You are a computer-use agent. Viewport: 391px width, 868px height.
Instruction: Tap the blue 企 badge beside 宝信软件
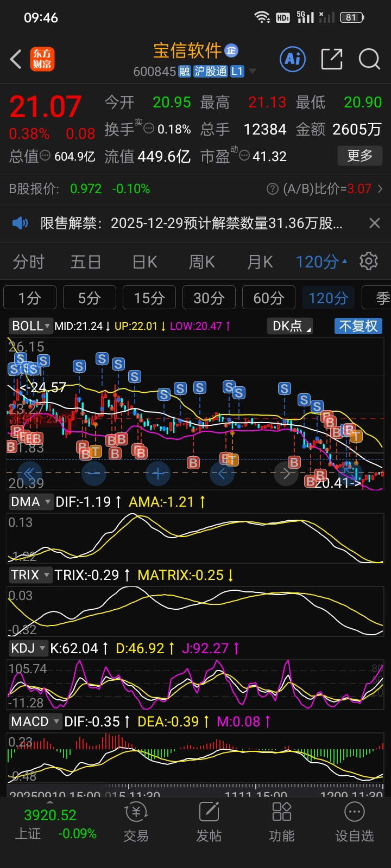click(x=231, y=50)
